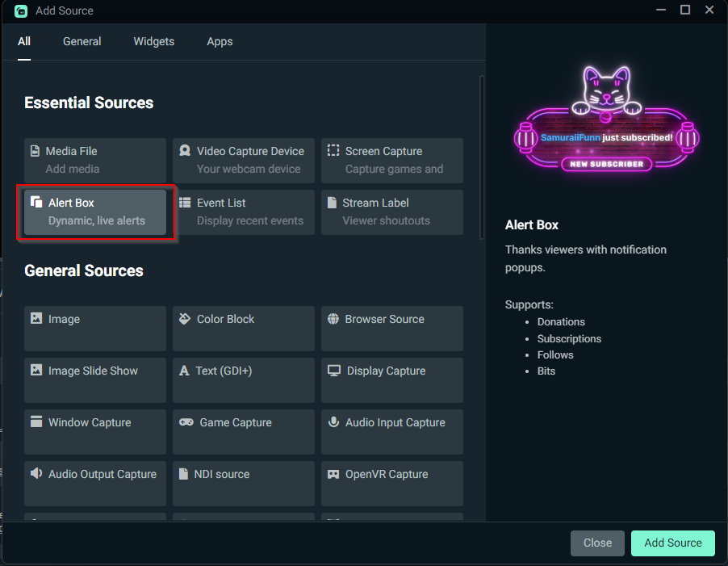Pick the Screen Capture dashed-square icon

click(333, 150)
